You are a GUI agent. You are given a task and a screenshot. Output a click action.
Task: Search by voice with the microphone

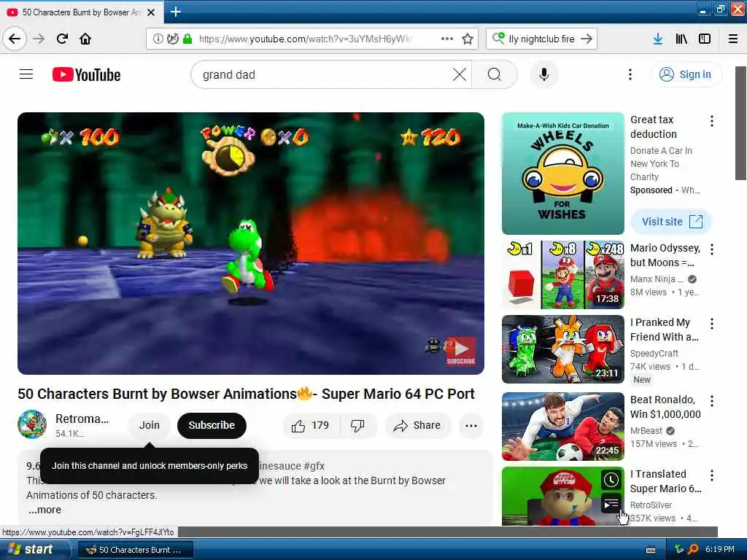point(543,74)
